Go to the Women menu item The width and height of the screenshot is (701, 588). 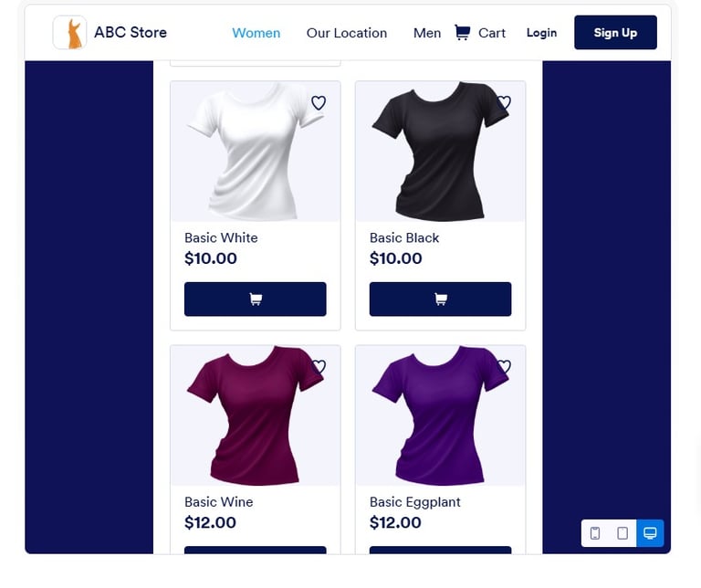[x=256, y=33]
